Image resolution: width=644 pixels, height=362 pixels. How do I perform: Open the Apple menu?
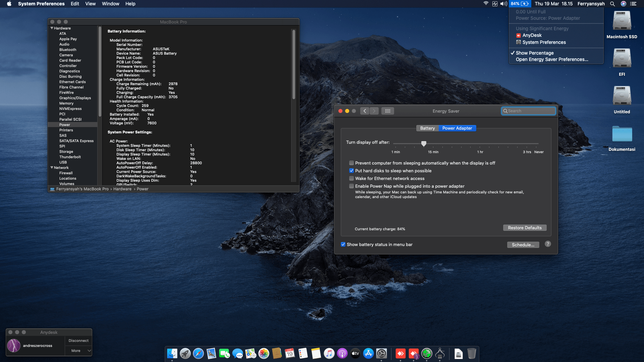(9, 4)
